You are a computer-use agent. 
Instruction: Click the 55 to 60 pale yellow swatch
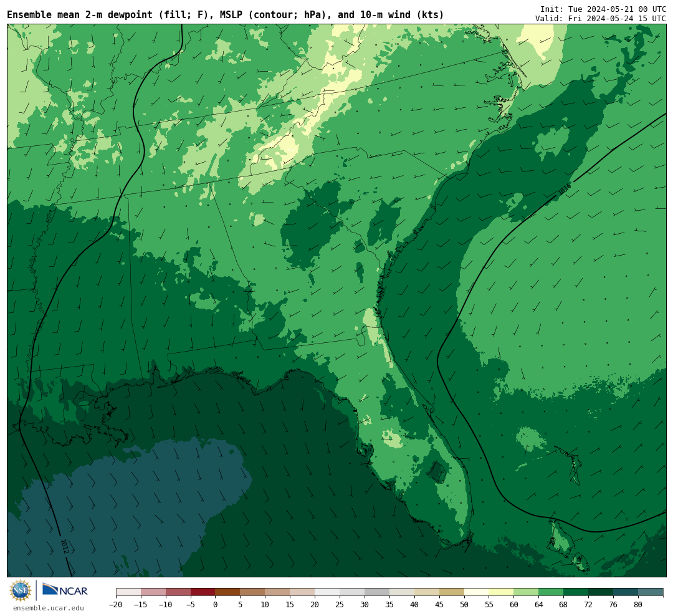point(501,592)
